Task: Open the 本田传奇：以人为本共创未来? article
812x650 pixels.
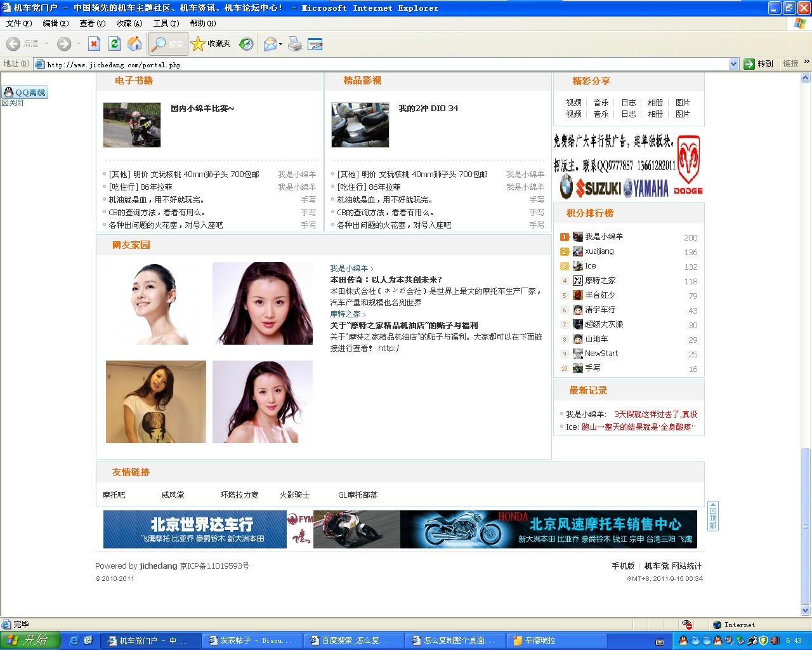Action: [x=386, y=280]
